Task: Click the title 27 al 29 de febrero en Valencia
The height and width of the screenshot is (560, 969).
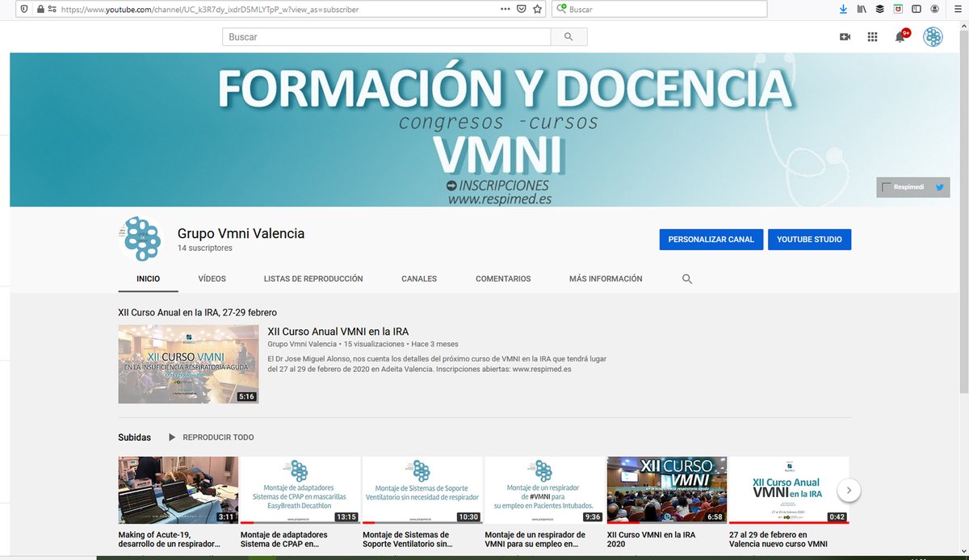Action: (778, 539)
